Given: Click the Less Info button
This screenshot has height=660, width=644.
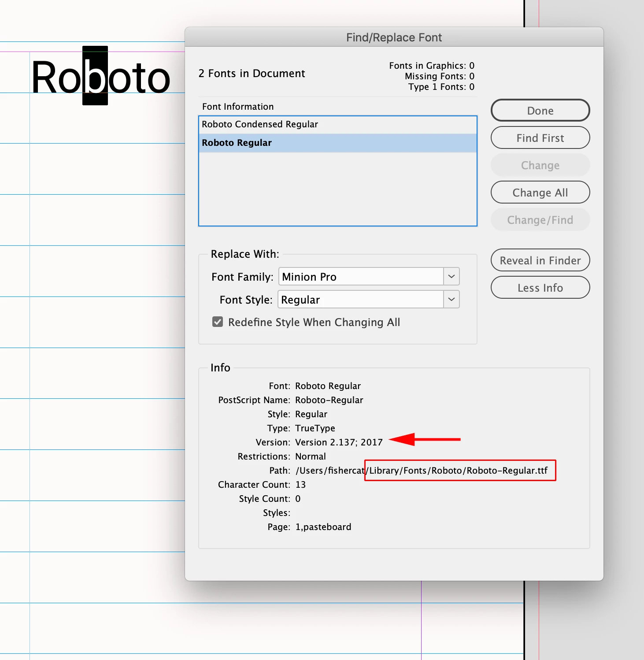Looking at the screenshot, I should tap(540, 288).
